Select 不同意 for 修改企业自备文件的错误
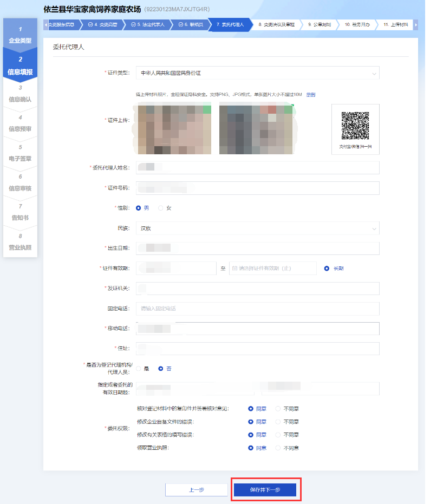Viewport: 430px width, 504px height. (278, 422)
